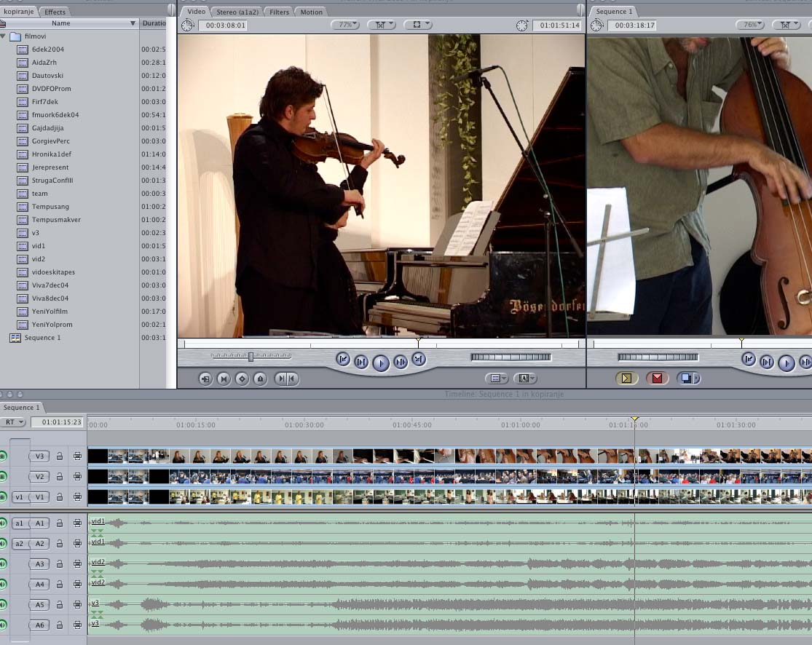The height and width of the screenshot is (645, 812).
Task: Click Go to Previous Edit in Canvas
Action: 749,359
